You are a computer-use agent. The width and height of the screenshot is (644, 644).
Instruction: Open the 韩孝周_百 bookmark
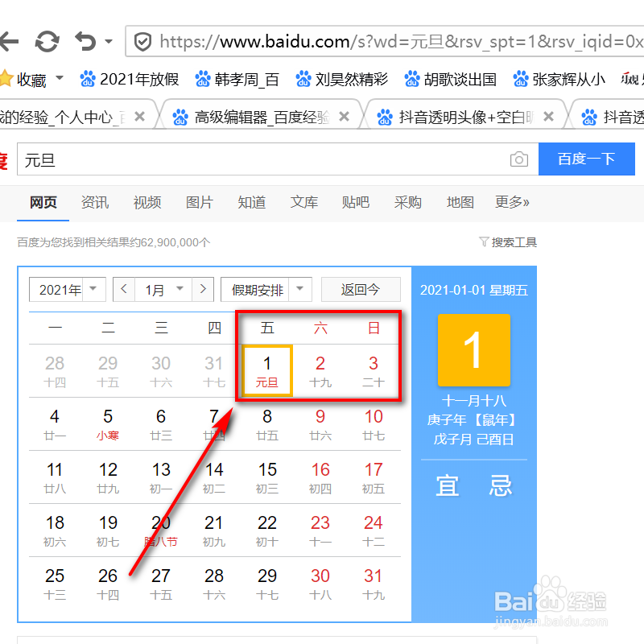point(237,79)
